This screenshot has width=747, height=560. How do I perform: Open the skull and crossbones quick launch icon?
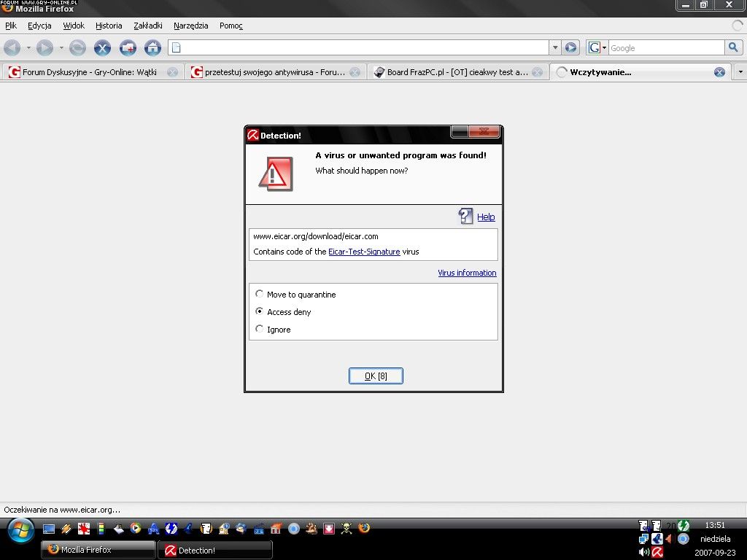click(347, 528)
